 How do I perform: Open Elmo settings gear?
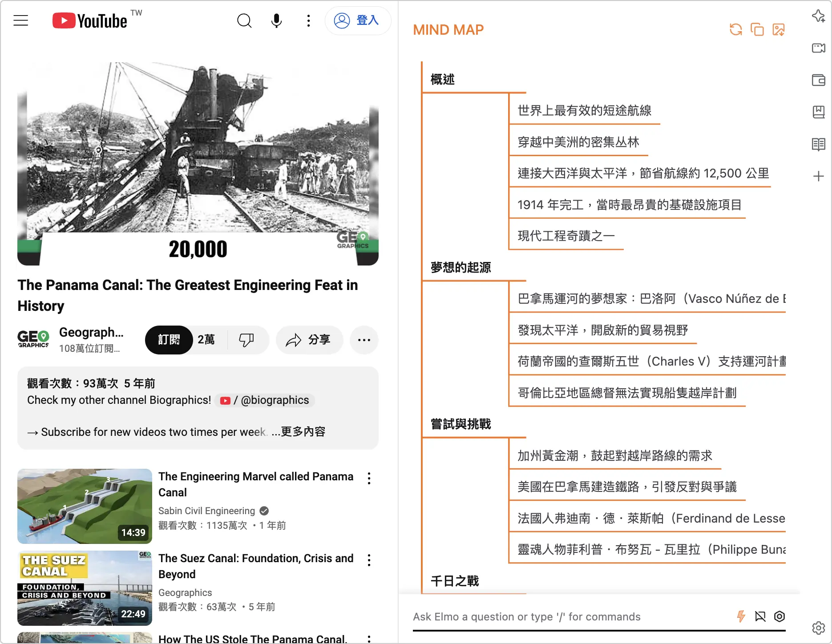pos(819,628)
